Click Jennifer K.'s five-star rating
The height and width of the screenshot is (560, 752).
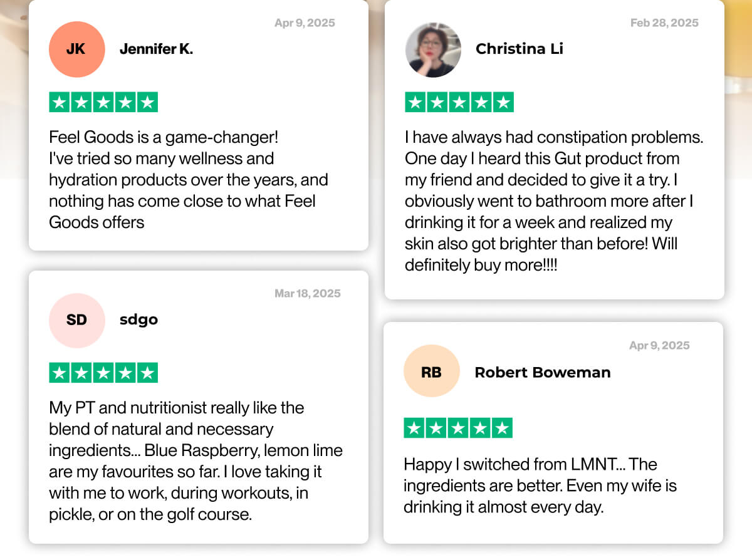tap(103, 102)
